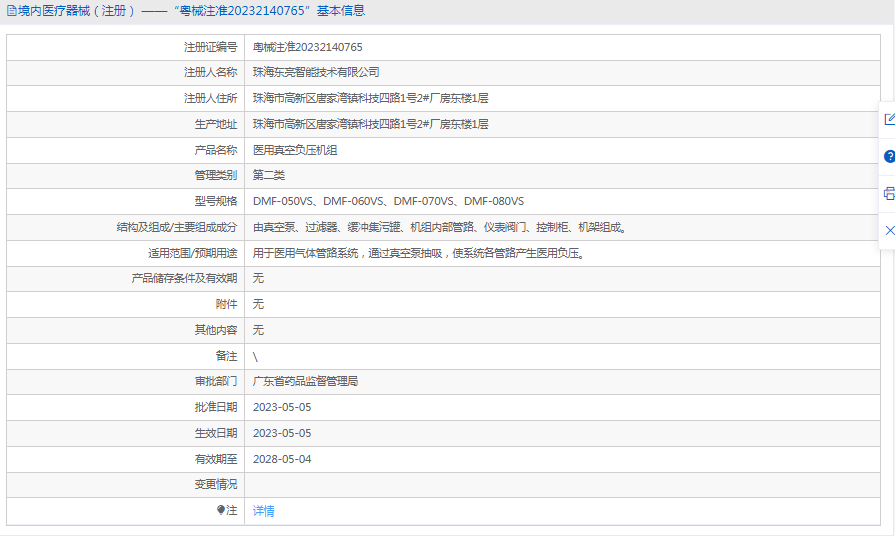Click the 批准日期 field label
The height and width of the screenshot is (536, 895).
pos(215,408)
